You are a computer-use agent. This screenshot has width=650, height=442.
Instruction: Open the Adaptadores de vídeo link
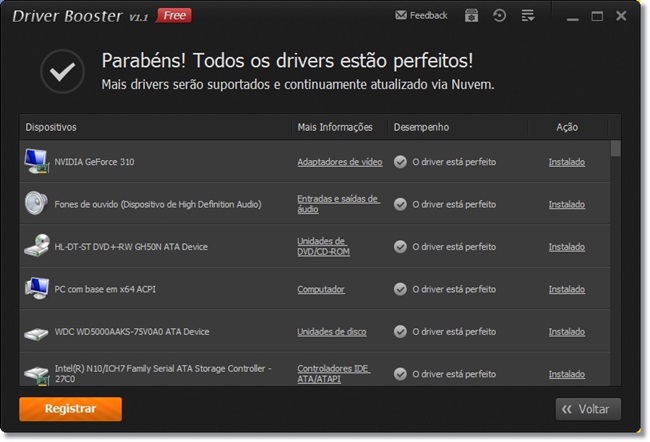pyautogui.click(x=340, y=162)
